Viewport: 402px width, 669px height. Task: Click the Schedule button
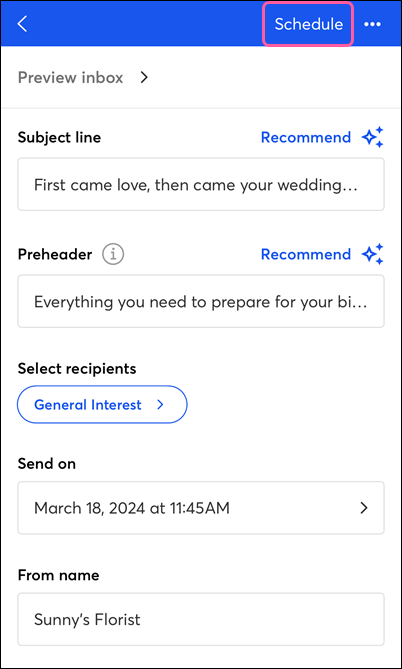point(308,24)
